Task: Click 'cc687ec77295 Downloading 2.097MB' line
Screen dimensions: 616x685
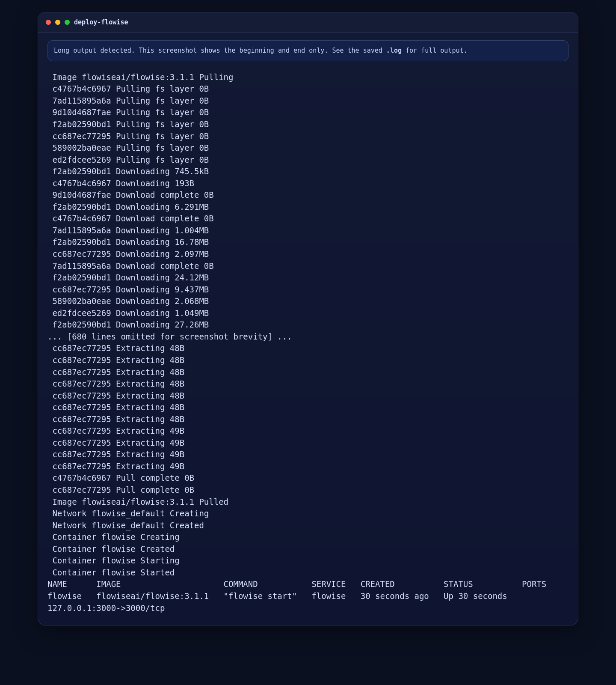Action: pyautogui.click(x=130, y=254)
